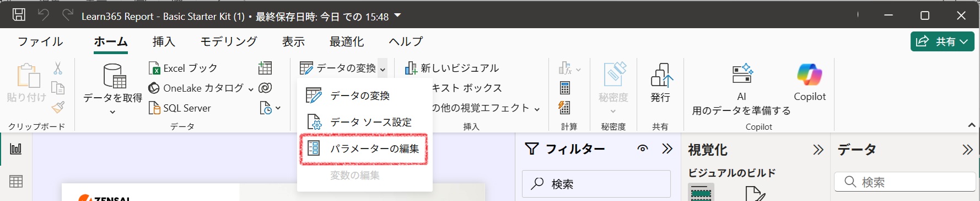Choose データ ソース設定 menu item

pyautogui.click(x=364, y=122)
